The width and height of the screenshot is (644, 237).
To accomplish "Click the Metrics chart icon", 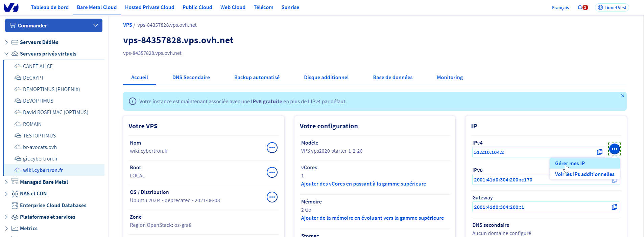I will coord(15,229).
